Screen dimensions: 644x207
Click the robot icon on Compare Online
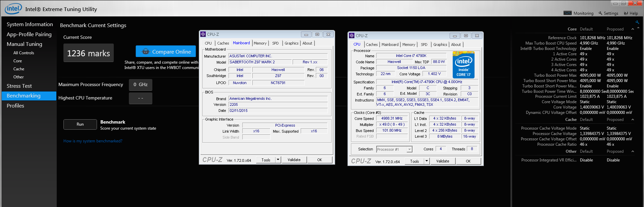coord(145,52)
